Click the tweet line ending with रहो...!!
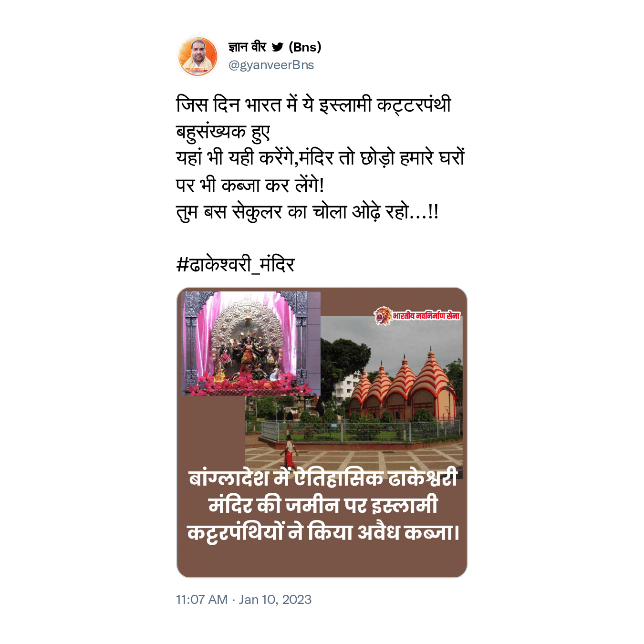 [x=307, y=212]
